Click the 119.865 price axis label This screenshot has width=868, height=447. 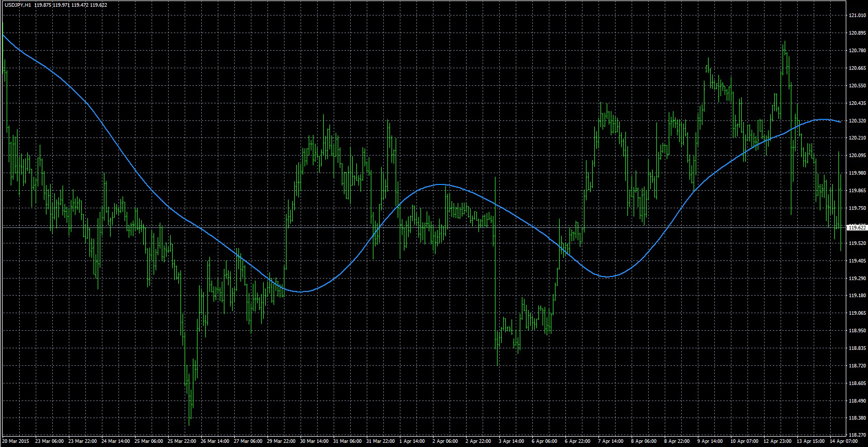pos(858,191)
